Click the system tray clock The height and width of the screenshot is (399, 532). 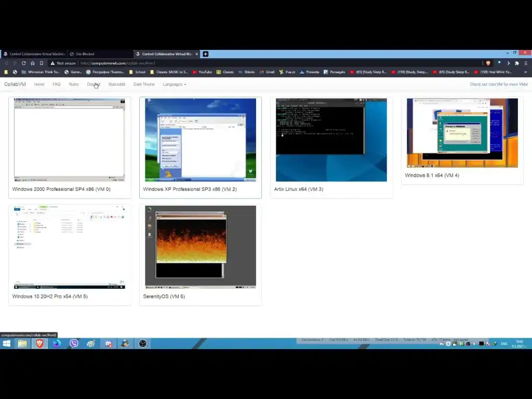coord(519,344)
